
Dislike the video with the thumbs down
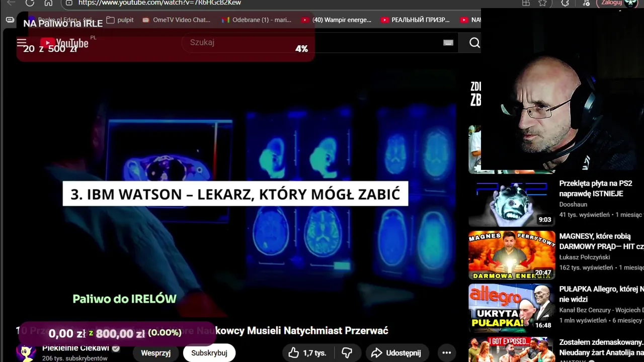pyautogui.click(x=347, y=353)
